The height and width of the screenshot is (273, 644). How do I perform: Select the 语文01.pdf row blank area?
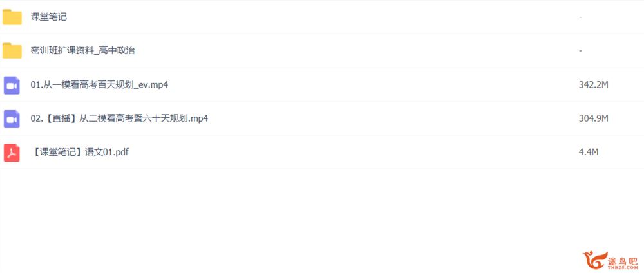coord(353,153)
